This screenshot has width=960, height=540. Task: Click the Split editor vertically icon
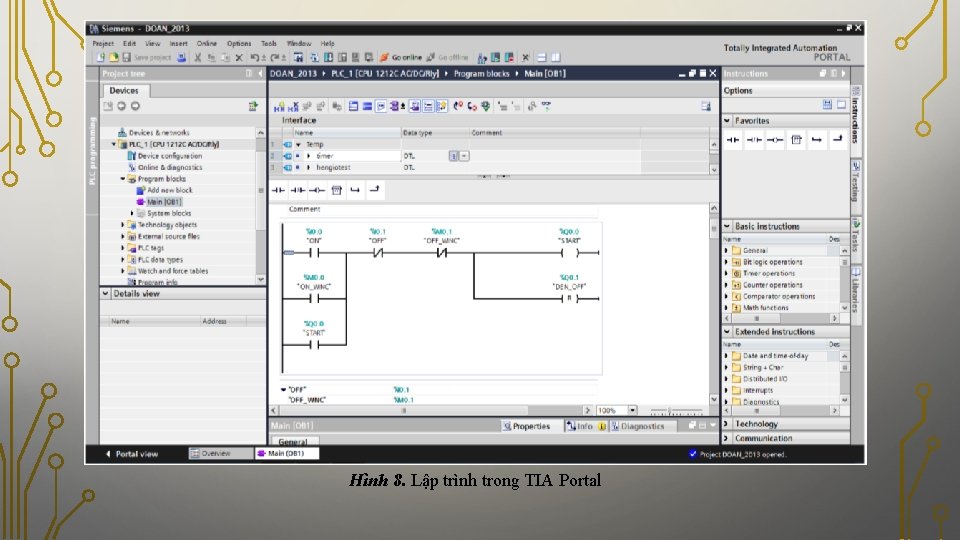(x=556, y=58)
